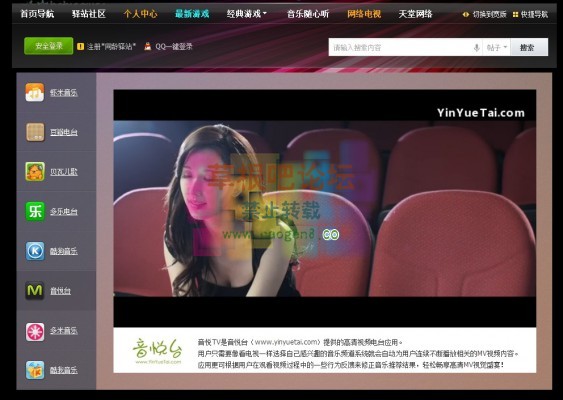
Task: Click the 音悦台 green logo below the video
Action: coord(157,350)
